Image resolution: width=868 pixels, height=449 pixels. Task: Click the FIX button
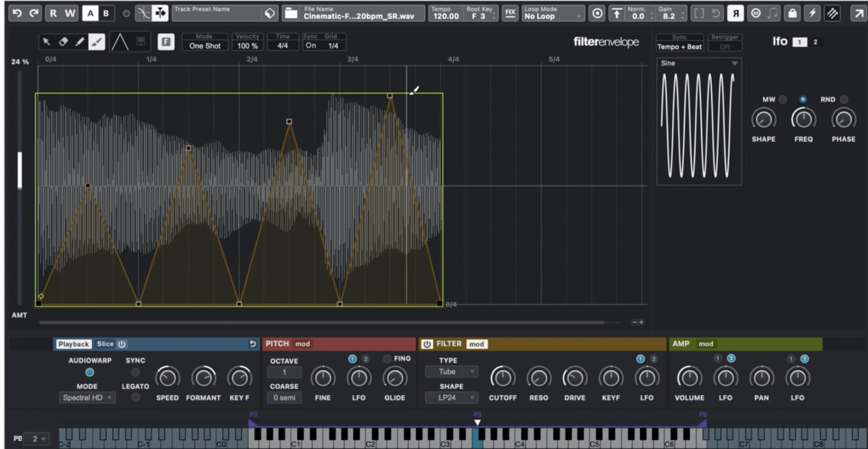coord(510,13)
